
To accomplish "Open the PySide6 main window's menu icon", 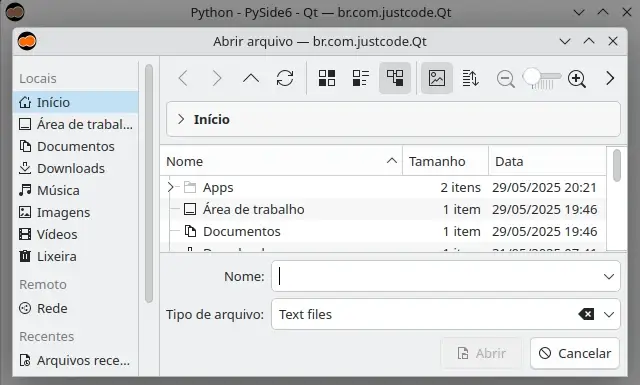I will [15, 12].
